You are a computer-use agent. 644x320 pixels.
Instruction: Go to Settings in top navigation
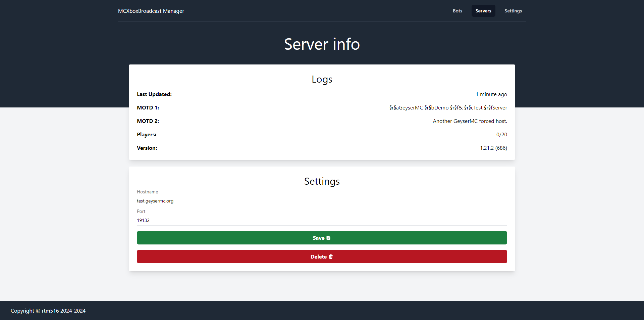tap(513, 11)
